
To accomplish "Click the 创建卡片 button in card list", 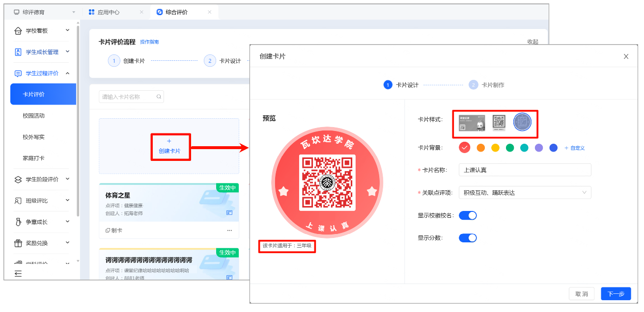I will 169,146.
